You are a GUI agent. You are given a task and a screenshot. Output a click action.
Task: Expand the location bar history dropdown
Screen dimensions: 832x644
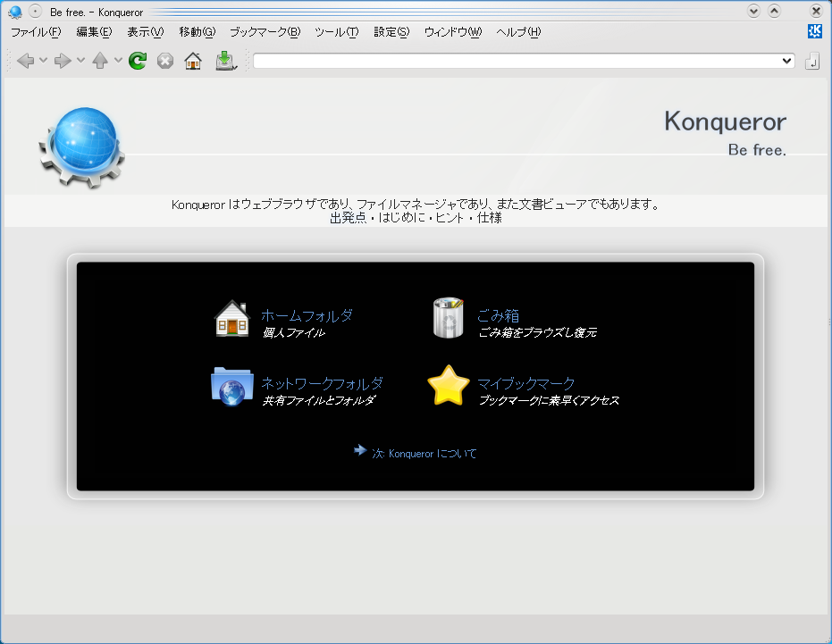(786, 61)
